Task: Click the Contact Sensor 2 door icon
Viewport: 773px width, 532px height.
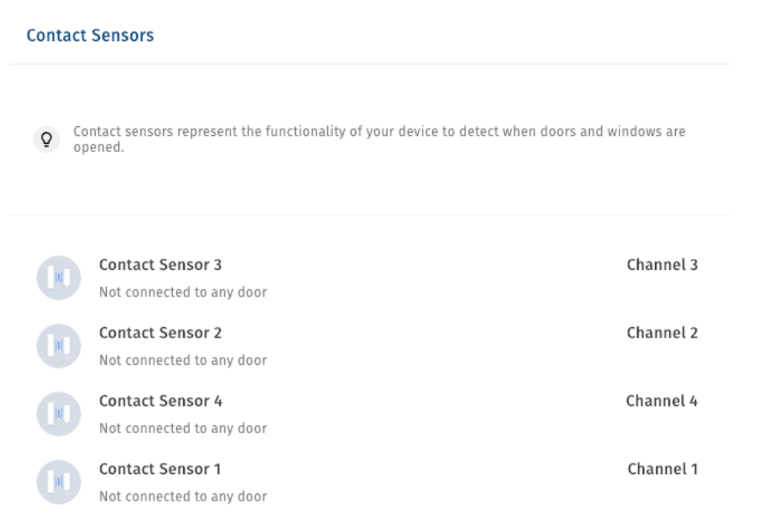Action: pyautogui.click(x=59, y=346)
